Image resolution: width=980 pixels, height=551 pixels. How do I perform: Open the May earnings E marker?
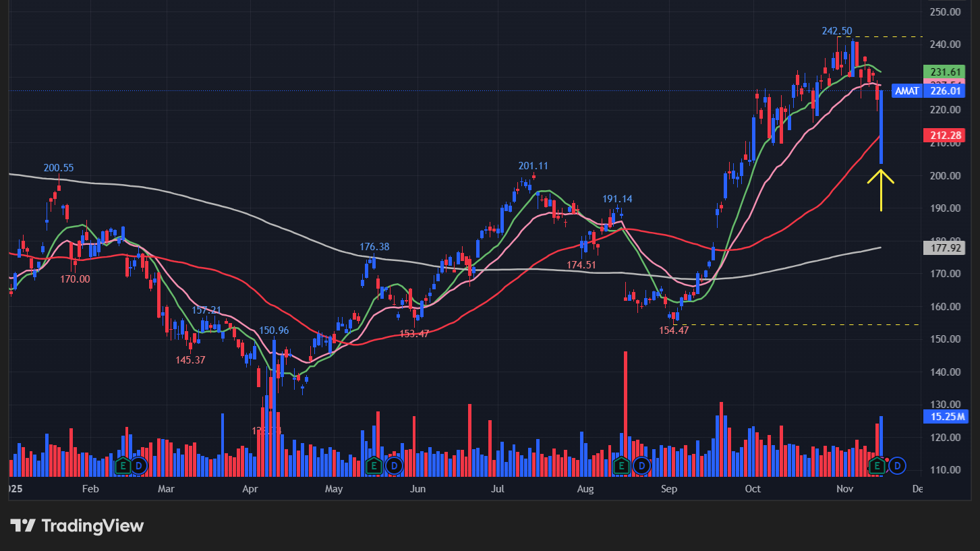coord(373,465)
